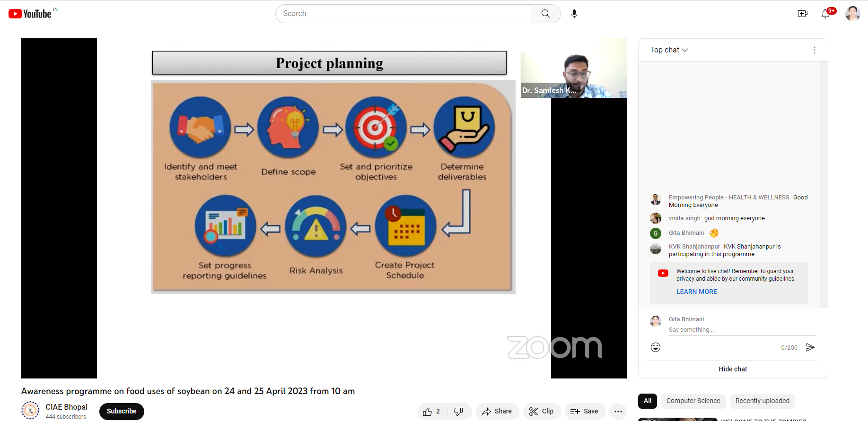This screenshot has width=868, height=421.
Task: Dislike the video with thumbs down
Action: [x=458, y=412]
